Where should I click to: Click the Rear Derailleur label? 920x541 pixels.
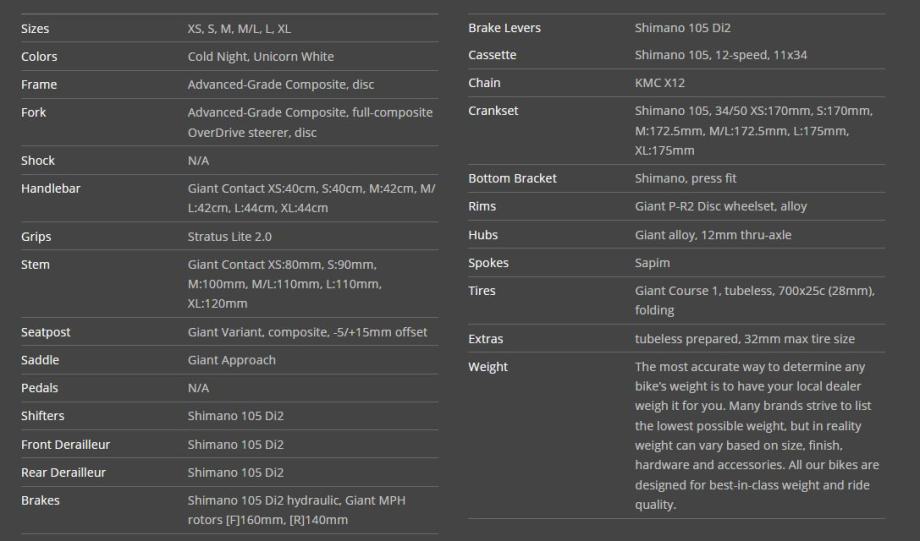(63, 472)
